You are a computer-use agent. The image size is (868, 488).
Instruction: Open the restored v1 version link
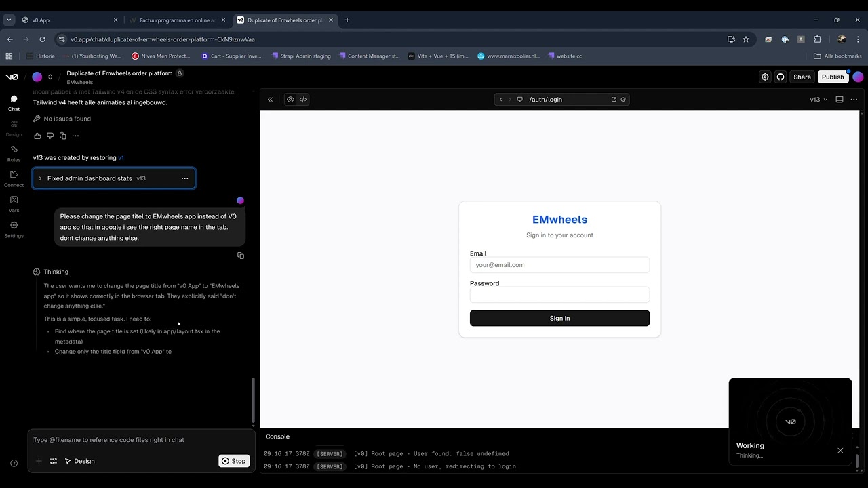(x=121, y=157)
